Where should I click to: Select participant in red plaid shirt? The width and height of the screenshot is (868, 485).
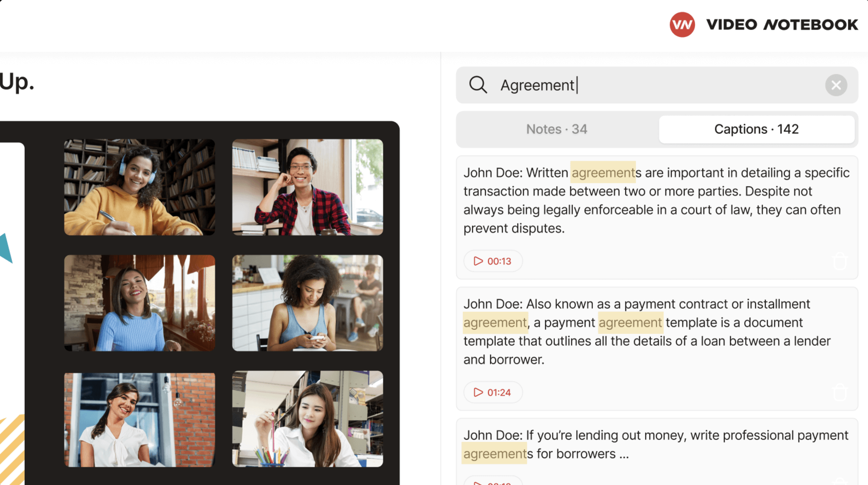point(307,187)
